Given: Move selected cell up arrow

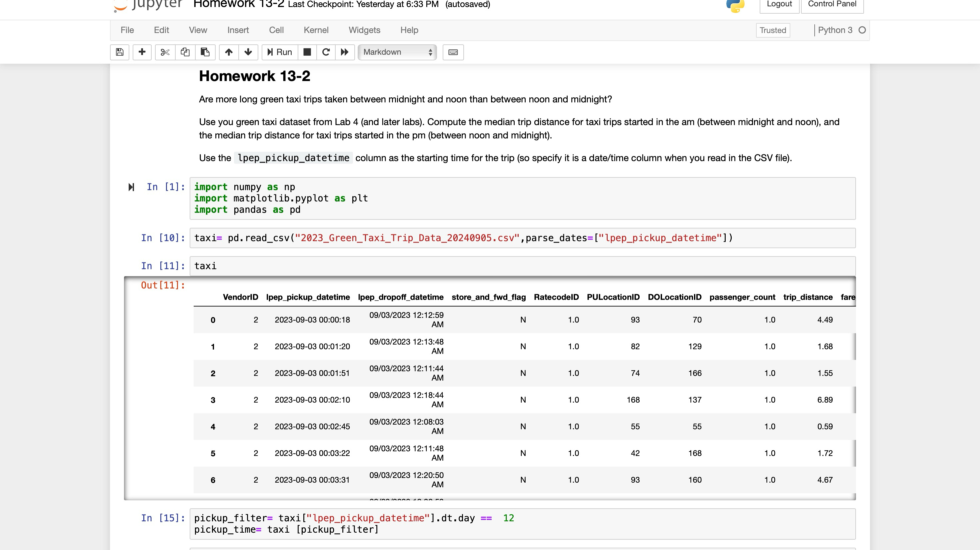Looking at the screenshot, I should pyautogui.click(x=229, y=52).
